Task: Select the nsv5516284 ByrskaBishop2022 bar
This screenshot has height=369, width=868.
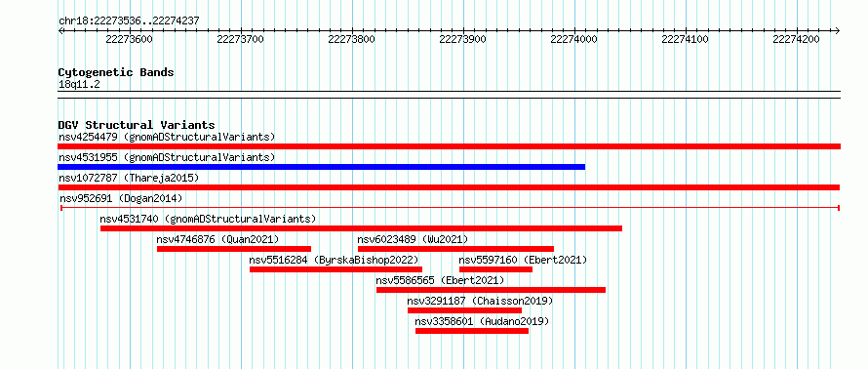Action: point(336,269)
